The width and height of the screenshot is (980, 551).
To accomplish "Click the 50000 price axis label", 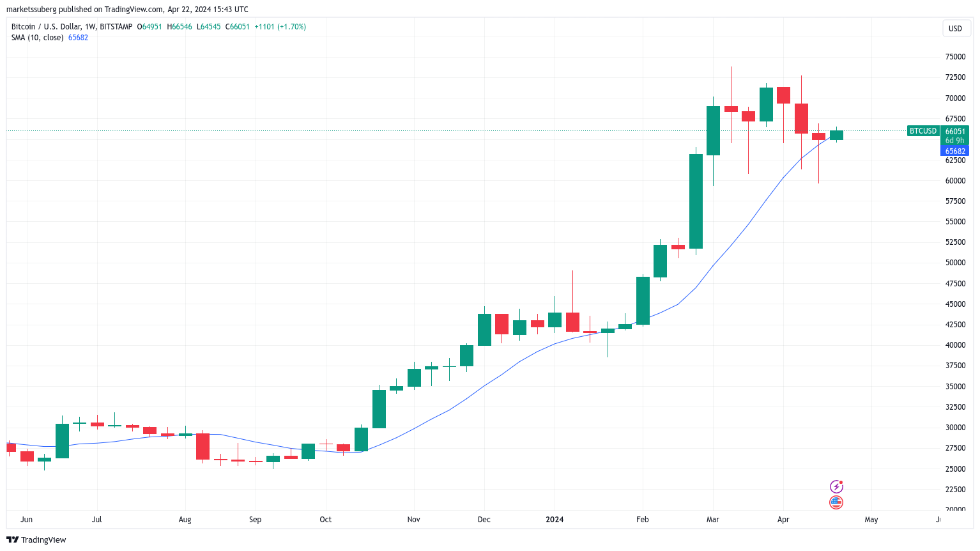I will click(955, 263).
